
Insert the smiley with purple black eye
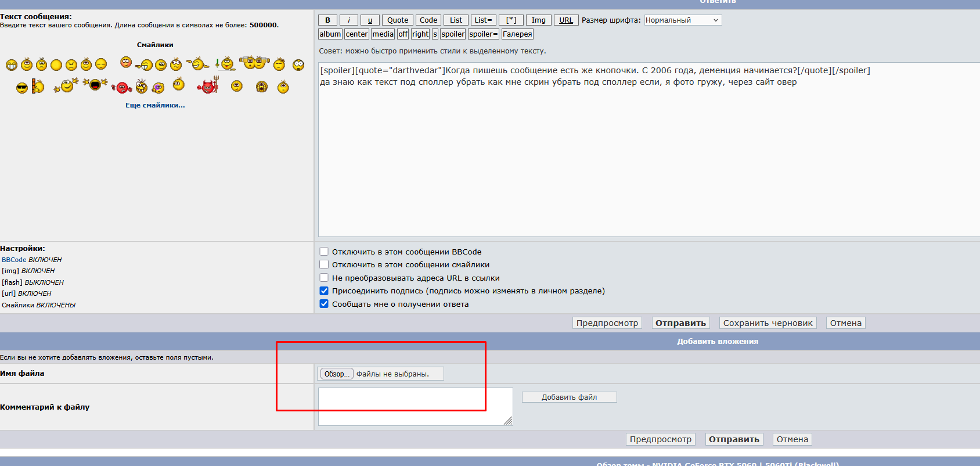158,88
